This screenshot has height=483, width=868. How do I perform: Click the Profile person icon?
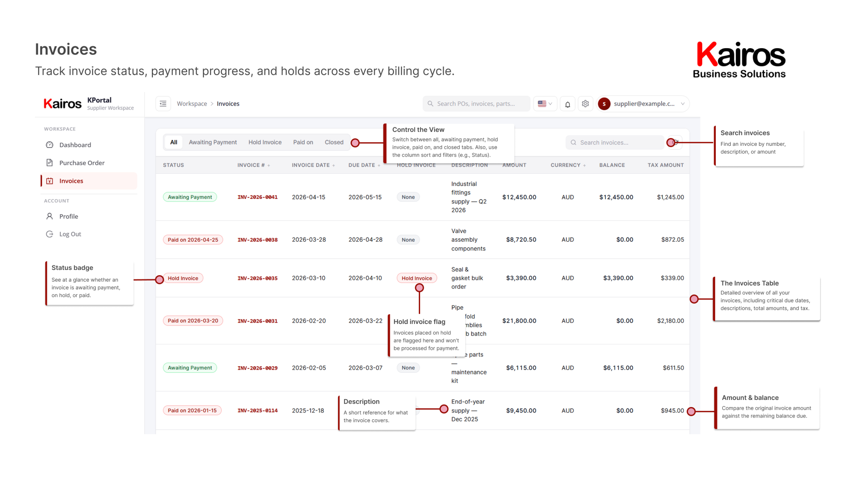pyautogui.click(x=50, y=216)
